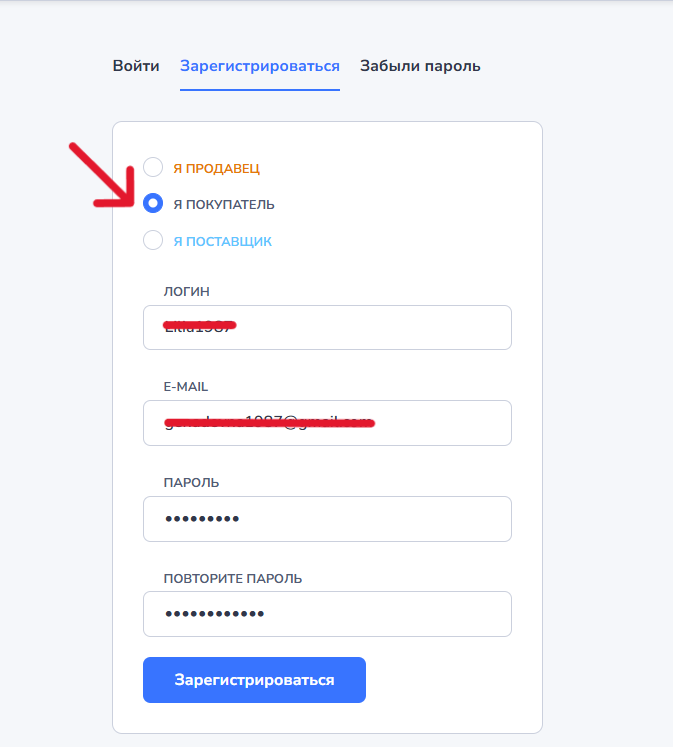Choose the Я ПОКУПАТЕЛЬ radio button
The width and height of the screenshot is (673, 747).
tap(153, 203)
